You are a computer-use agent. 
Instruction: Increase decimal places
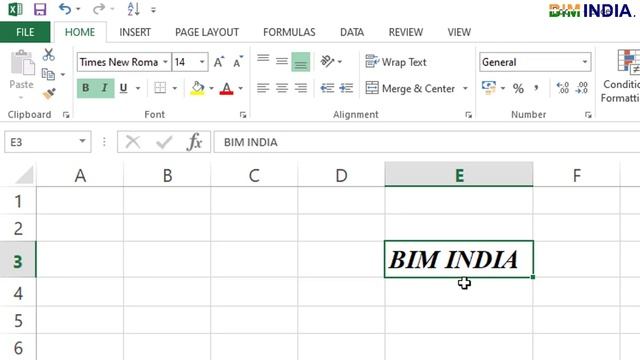(x=563, y=88)
